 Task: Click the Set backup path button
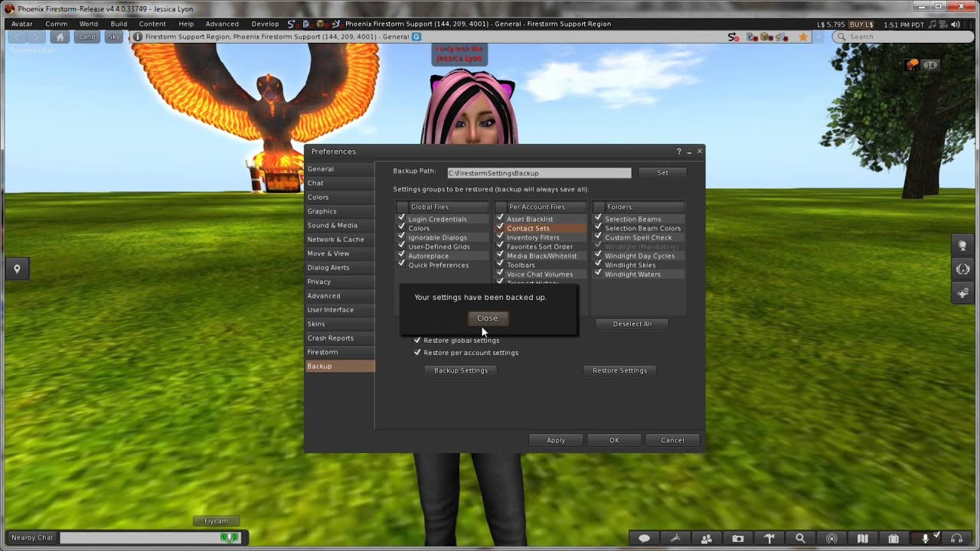662,172
